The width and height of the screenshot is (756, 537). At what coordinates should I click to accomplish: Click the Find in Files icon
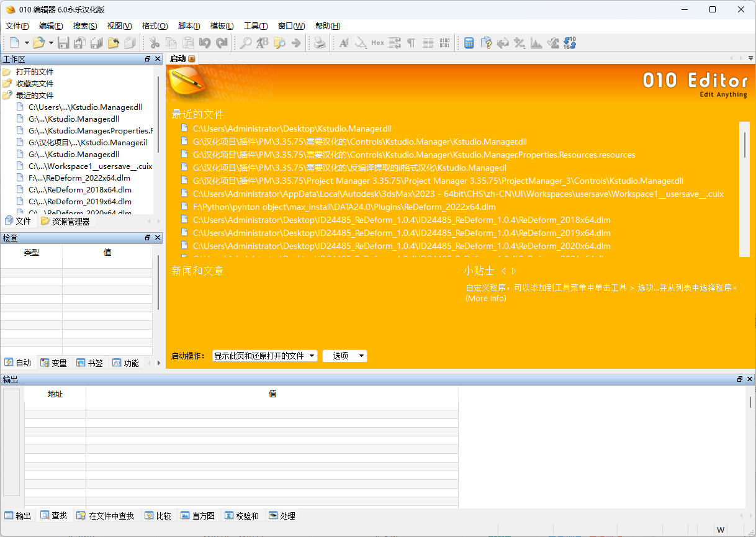279,43
